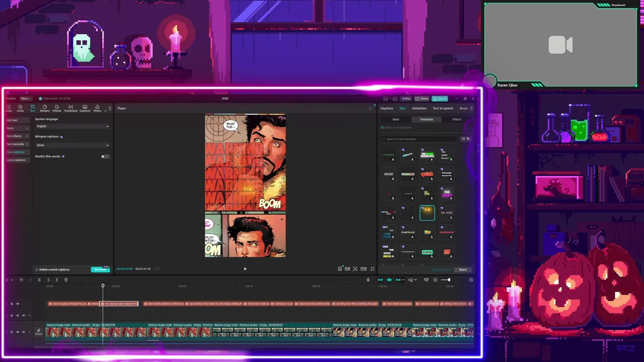Screen dimensions: 644x362
Task: Toggle fullscreen preview in Player
Action: click(372, 269)
